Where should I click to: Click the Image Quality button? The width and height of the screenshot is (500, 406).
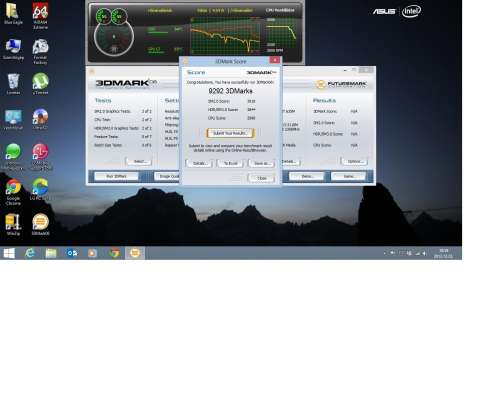point(167,176)
